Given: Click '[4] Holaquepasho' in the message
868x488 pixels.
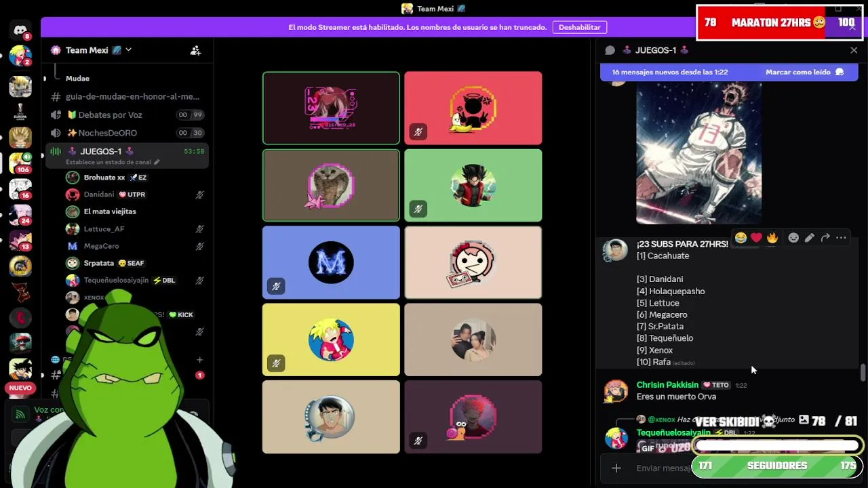Looking at the screenshot, I should [x=671, y=291].
